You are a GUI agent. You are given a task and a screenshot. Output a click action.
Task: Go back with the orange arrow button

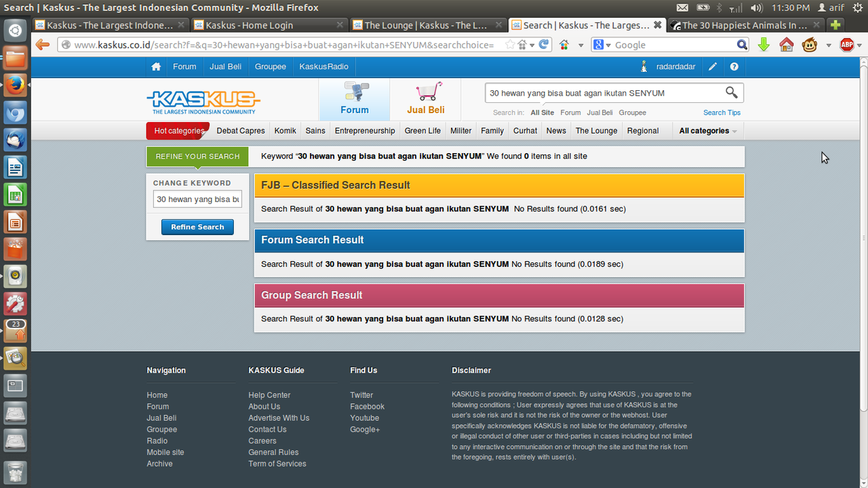(x=42, y=45)
